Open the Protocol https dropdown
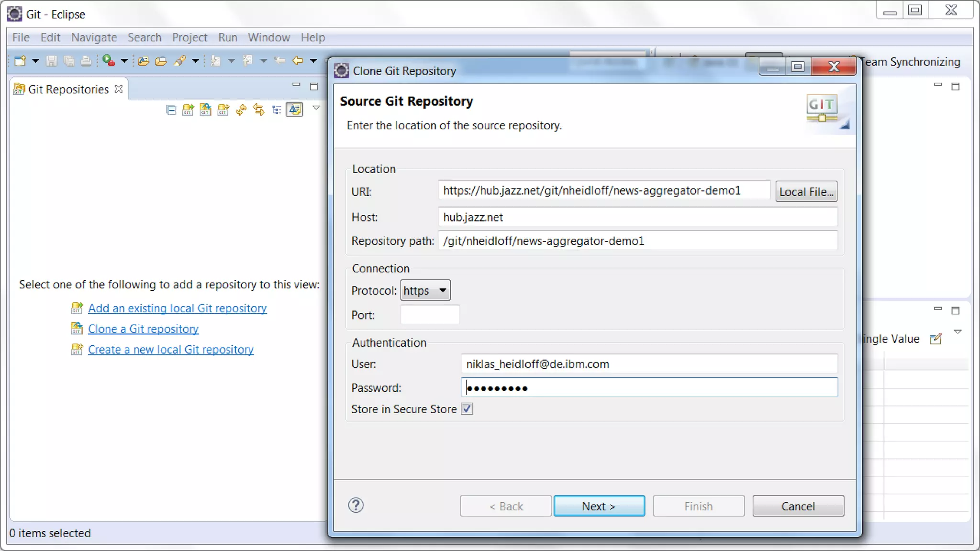The height and width of the screenshot is (551, 980). pyautogui.click(x=425, y=290)
